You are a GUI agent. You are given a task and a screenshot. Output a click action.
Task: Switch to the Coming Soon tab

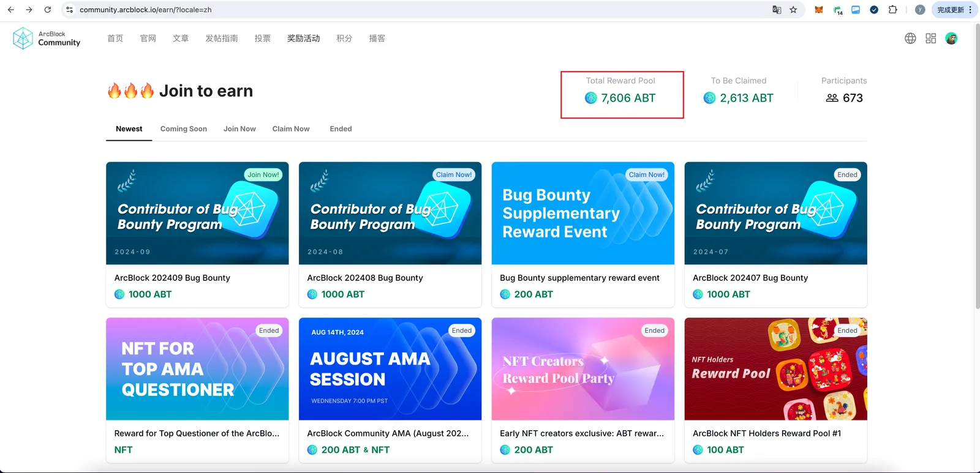pos(184,129)
